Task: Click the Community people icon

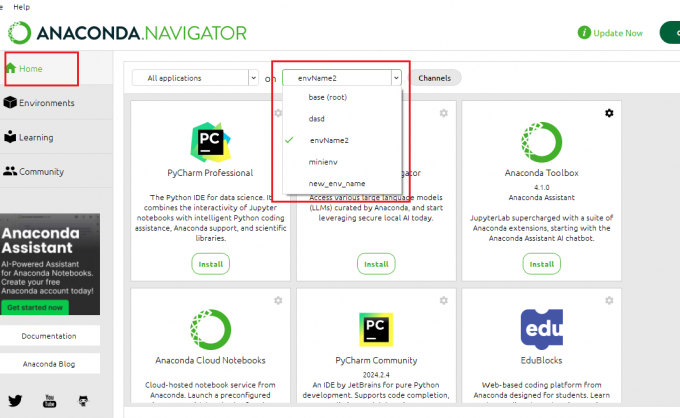Action: click(10, 171)
